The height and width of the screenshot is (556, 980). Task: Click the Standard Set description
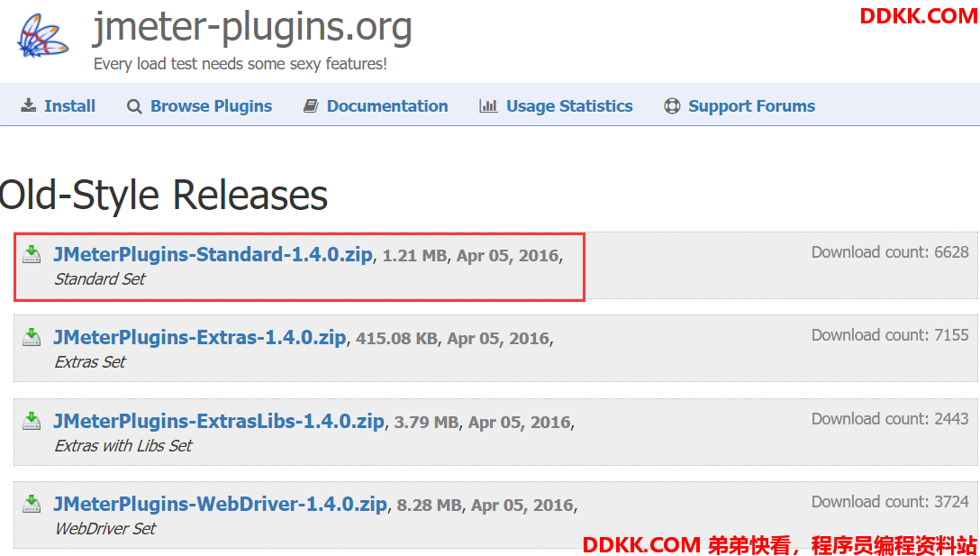click(x=99, y=279)
